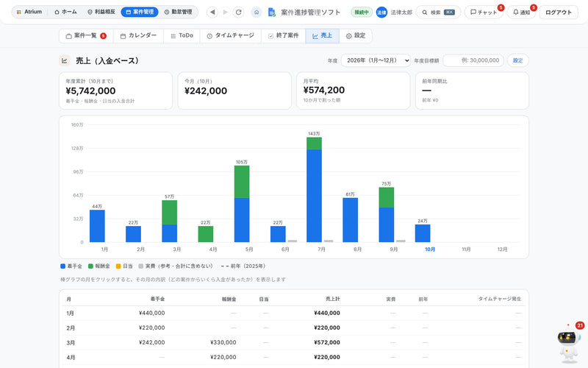Open the Atrium app logo
This screenshot has height=368, width=588.
pyautogui.click(x=29, y=12)
